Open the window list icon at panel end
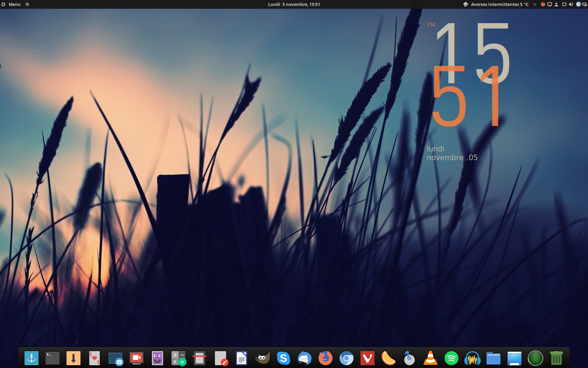 coord(584,4)
